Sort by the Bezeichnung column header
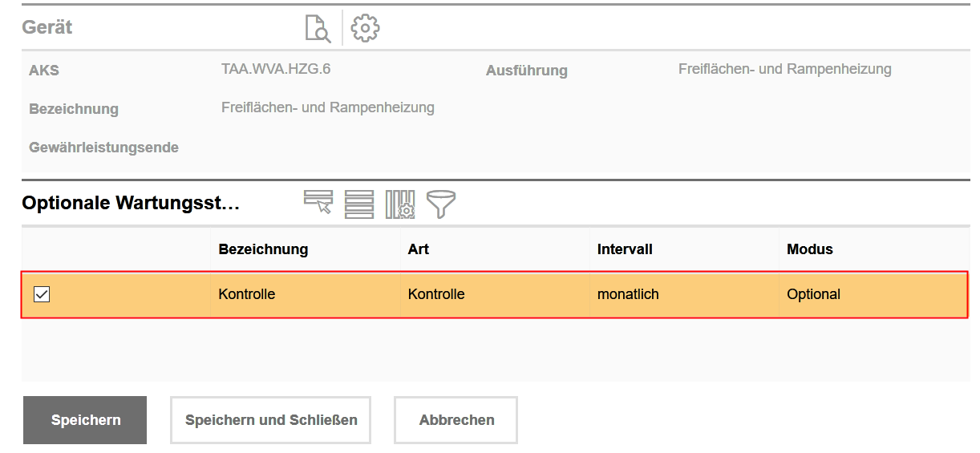Image resolution: width=980 pixels, height=453 pixels. pyautogui.click(x=263, y=249)
